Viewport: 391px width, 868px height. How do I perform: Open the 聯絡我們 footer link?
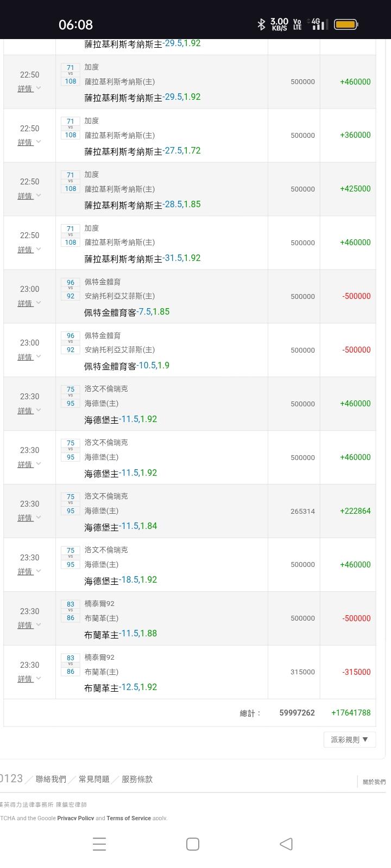[51, 779]
